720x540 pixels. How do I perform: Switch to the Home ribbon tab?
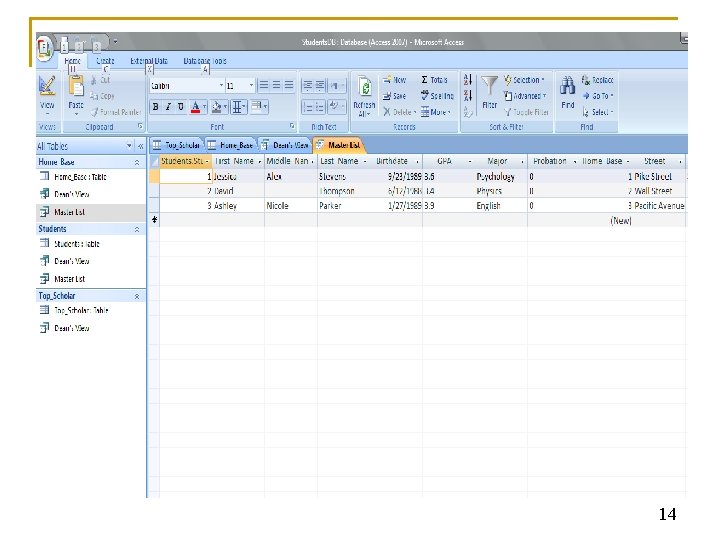click(x=73, y=61)
